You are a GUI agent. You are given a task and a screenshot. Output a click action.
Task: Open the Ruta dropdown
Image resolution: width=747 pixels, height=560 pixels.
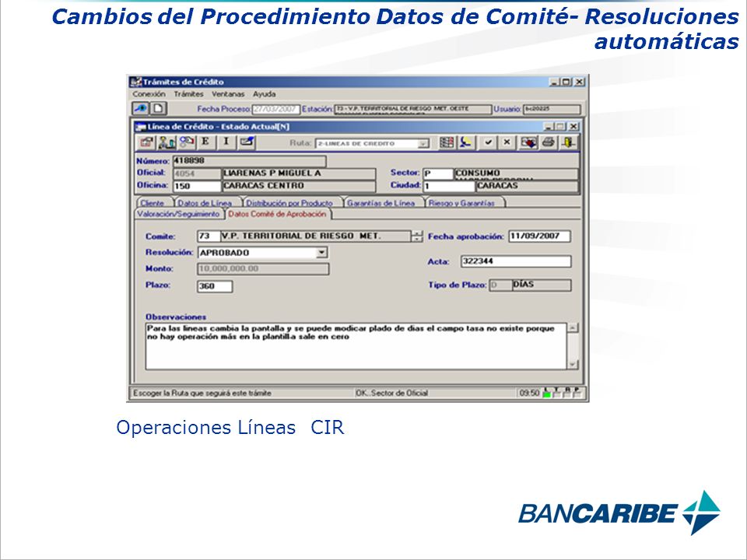423,143
